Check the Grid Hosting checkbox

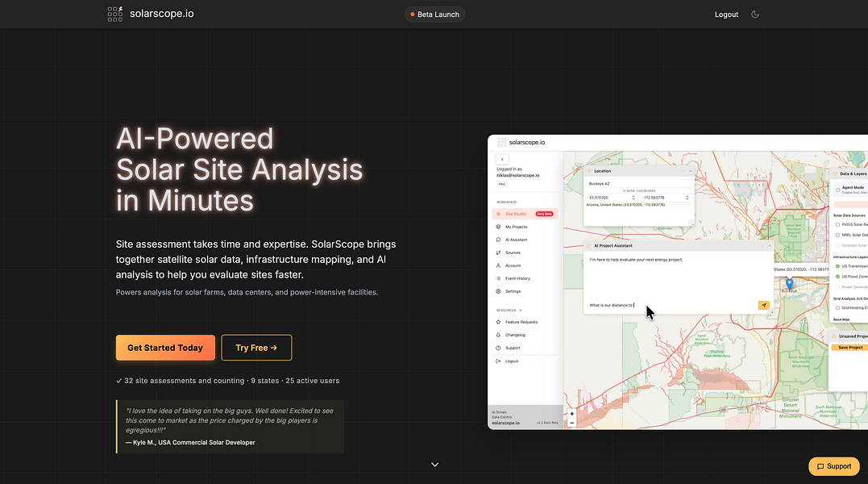tap(837, 308)
